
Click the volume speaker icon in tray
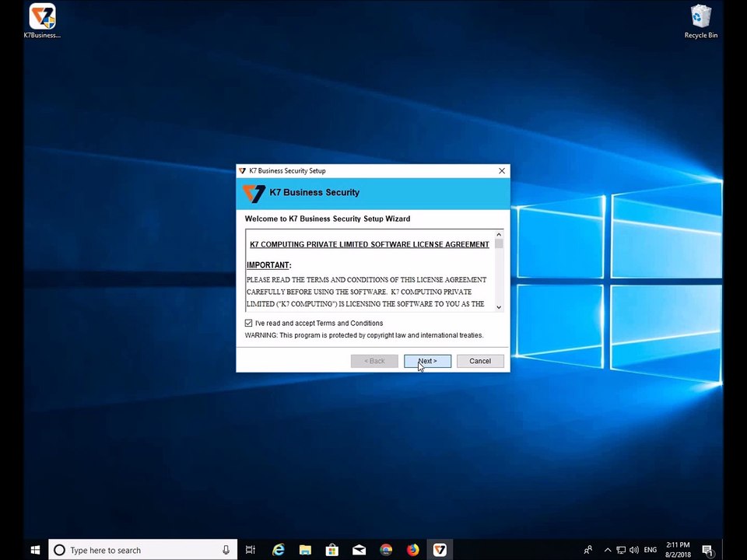[x=633, y=550]
